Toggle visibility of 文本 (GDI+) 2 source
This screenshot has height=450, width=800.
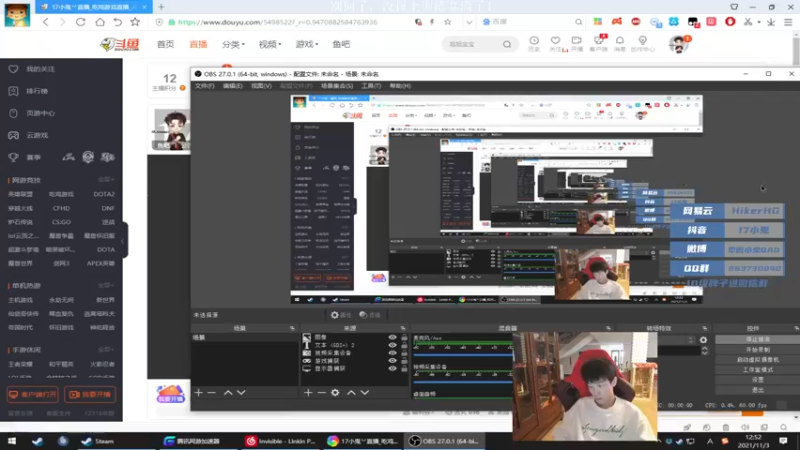coord(392,345)
